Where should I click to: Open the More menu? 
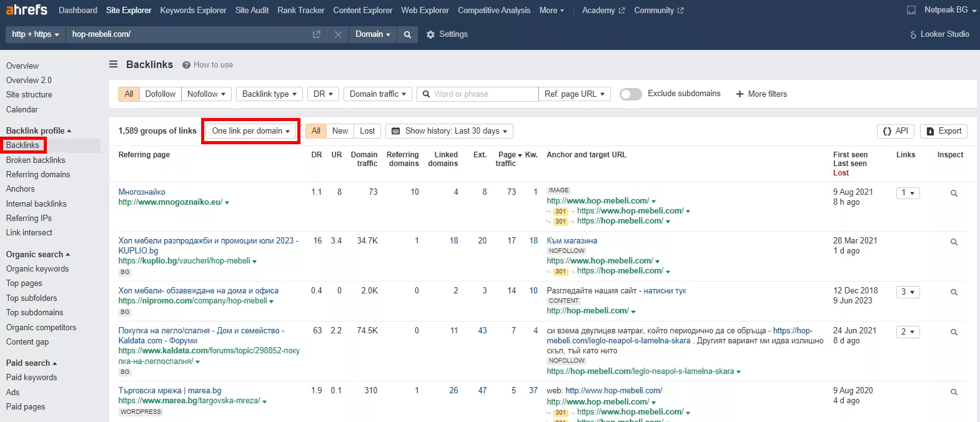coord(552,10)
